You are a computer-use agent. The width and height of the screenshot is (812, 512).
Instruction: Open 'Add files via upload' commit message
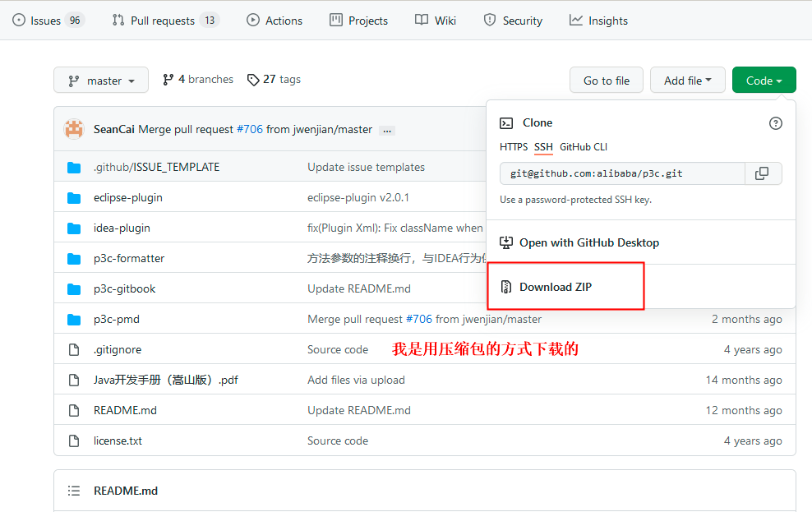tap(357, 380)
